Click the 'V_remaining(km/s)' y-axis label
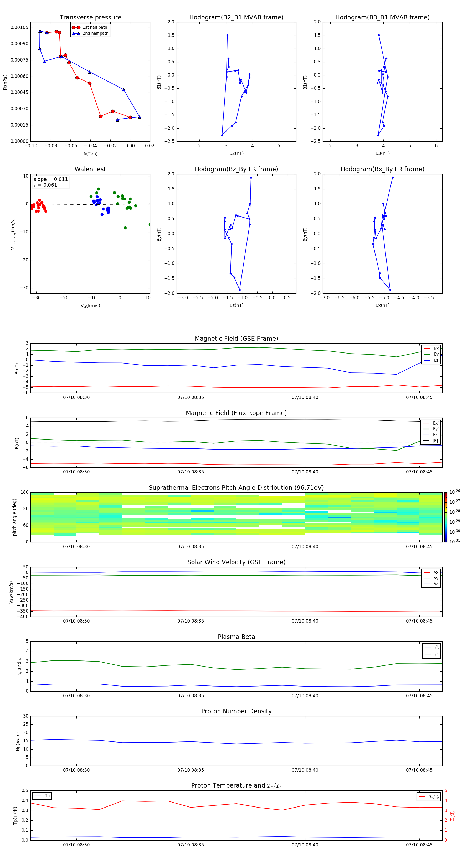473x868 pixels. (x=13, y=234)
